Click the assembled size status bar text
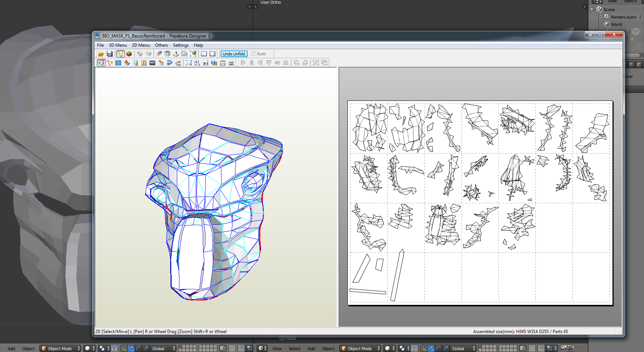The image size is (644, 352). click(520, 332)
